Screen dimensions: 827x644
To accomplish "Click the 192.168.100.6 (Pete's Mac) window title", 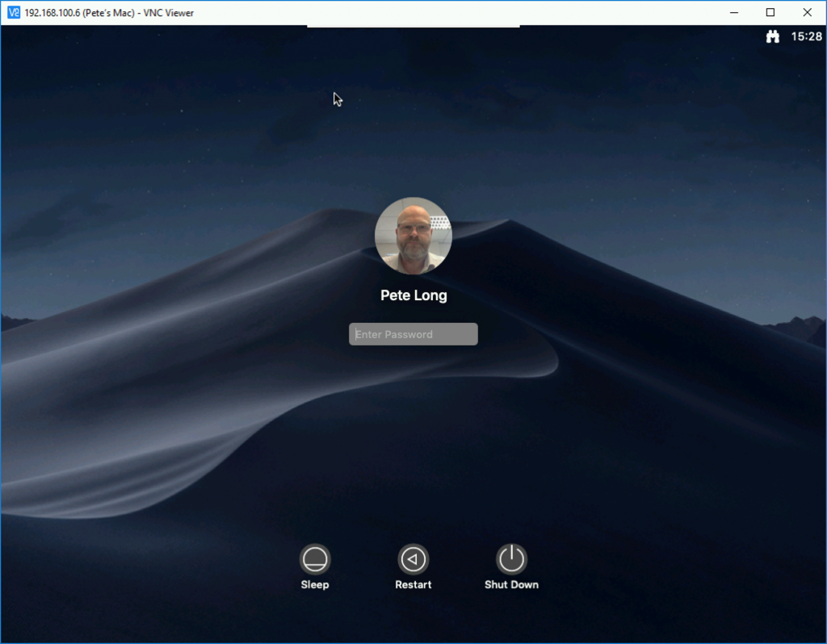I will pos(109,13).
